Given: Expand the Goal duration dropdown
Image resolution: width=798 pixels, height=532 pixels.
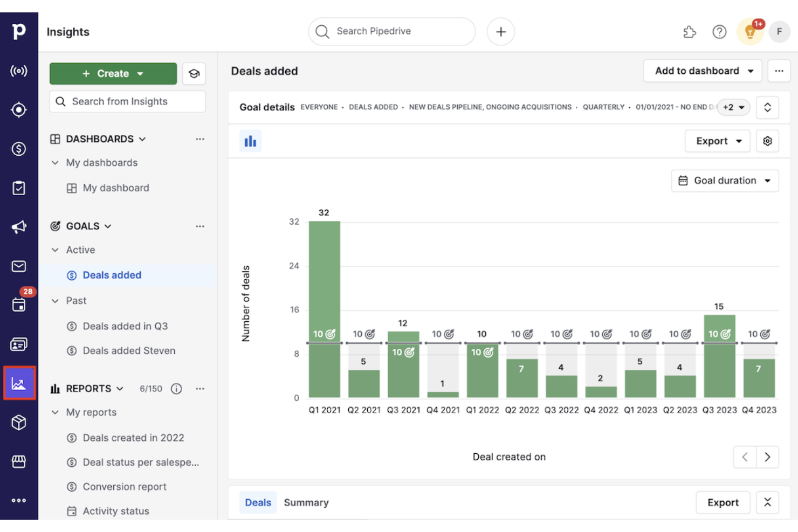Looking at the screenshot, I should coord(725,181).
